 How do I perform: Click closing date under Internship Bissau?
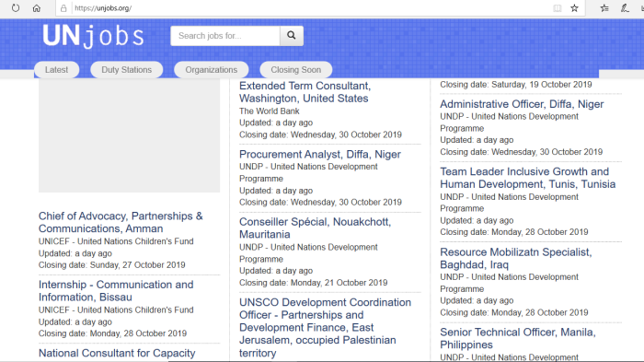click(x=112, y=333)
